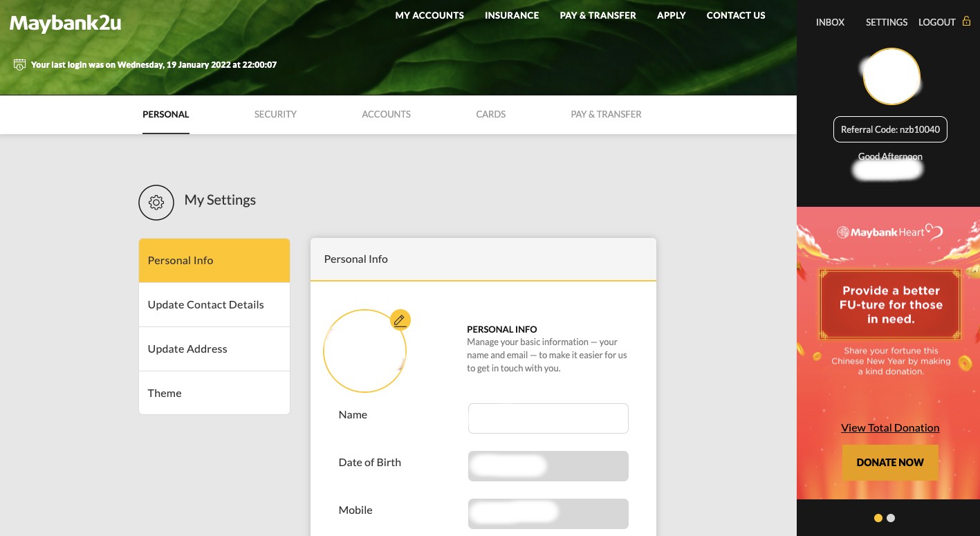Image resolution: width=980 pixels, height=536 pixels.
Task: Click the My Settings gear icon
Action: tap(156, 203)
